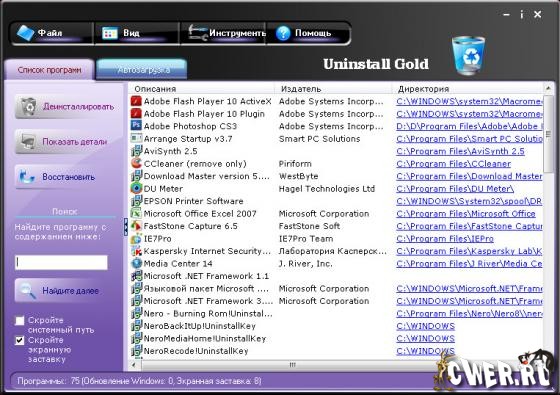Click the Download Master icon

click(x=136, y=176)
